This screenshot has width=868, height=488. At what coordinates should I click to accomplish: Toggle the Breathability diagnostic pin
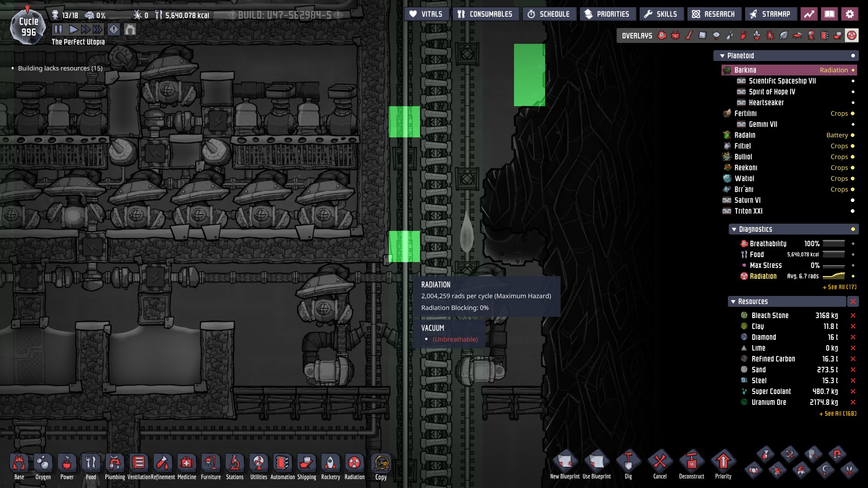point(853,244)
